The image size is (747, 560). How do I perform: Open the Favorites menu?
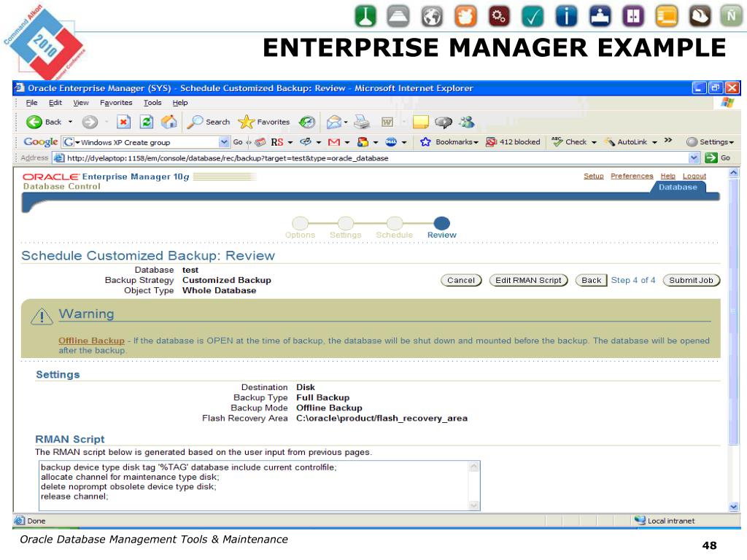click(116, 102)
